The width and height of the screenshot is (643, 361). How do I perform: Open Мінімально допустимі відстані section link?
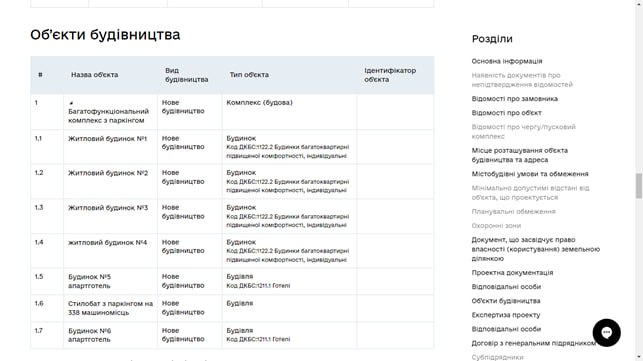pyautogui.click(x=530, y=193)
